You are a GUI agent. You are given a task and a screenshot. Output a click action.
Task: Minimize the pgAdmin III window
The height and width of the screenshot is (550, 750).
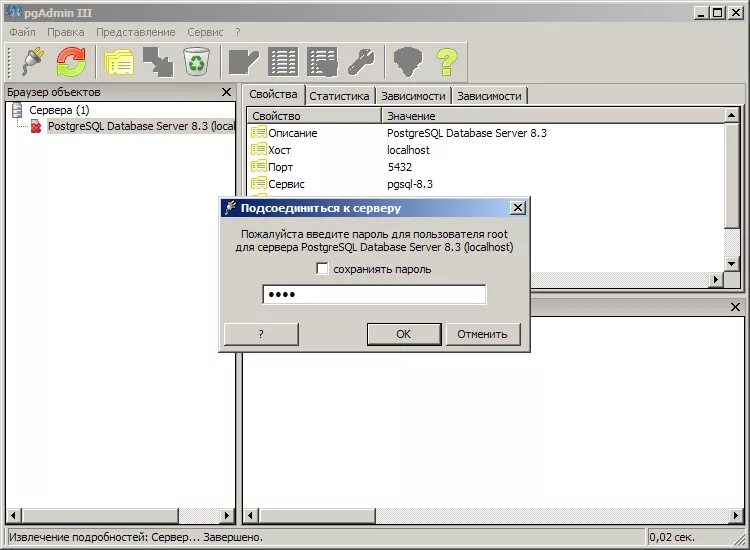coord(701,13)
